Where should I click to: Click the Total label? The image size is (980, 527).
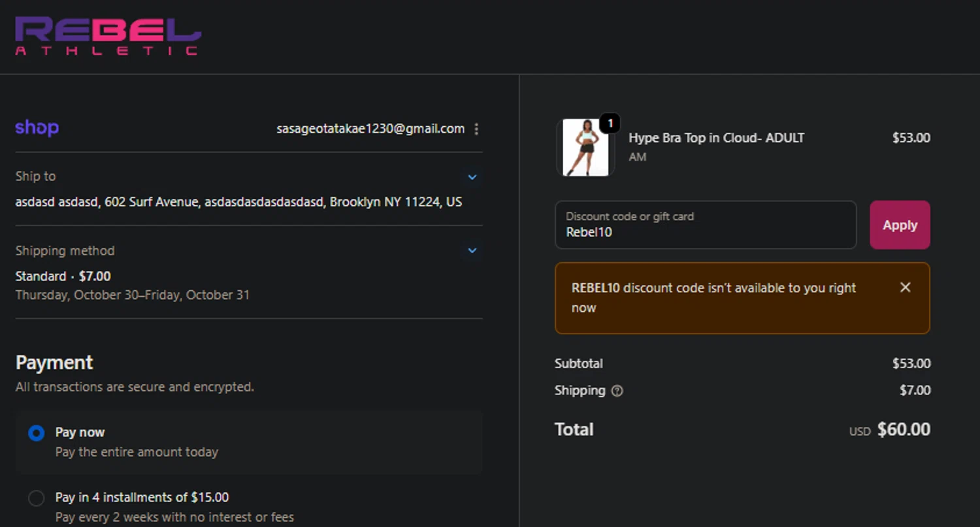[574, 430]
